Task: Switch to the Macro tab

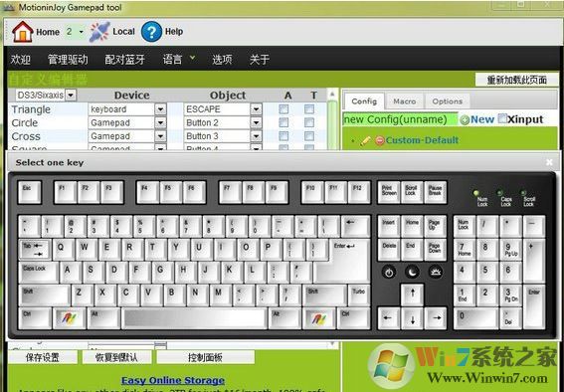Action: (404, 101)
